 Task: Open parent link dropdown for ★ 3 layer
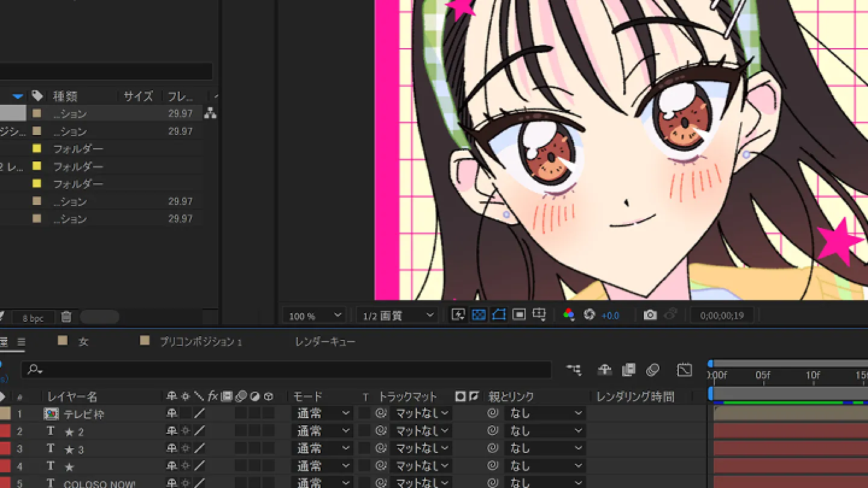click(x=546, y=449)
